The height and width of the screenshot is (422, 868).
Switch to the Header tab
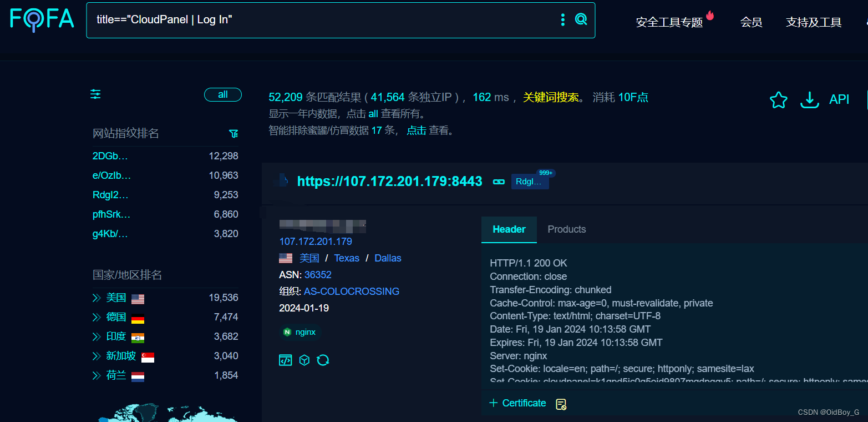[509, 229]
